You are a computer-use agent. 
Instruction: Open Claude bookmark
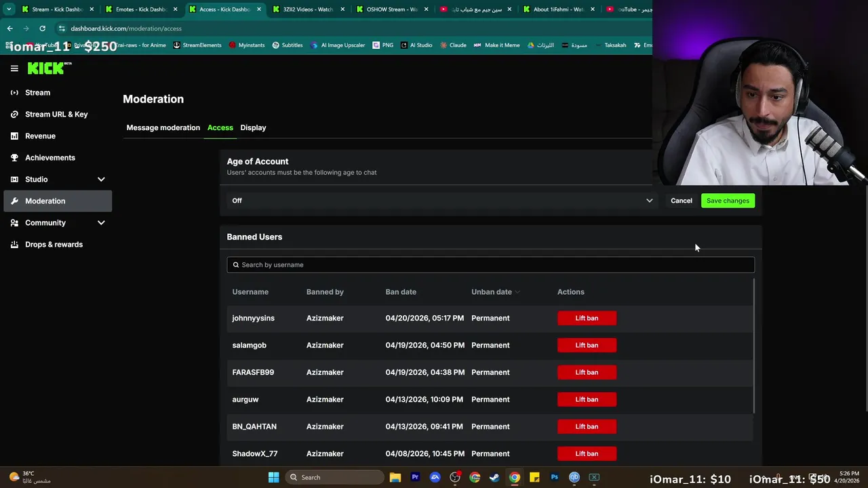click(x=453, y=45)
